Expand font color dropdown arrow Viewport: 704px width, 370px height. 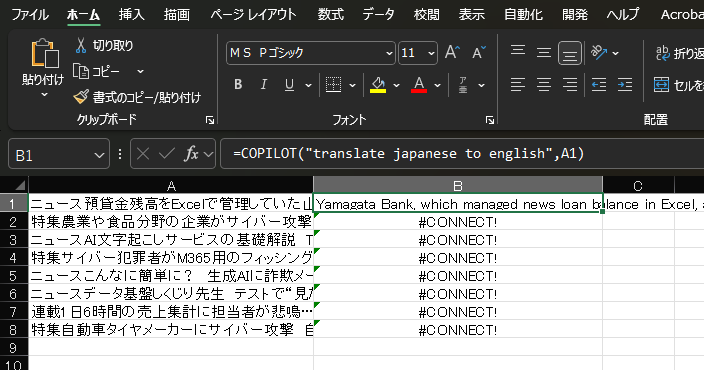point(437,85)
